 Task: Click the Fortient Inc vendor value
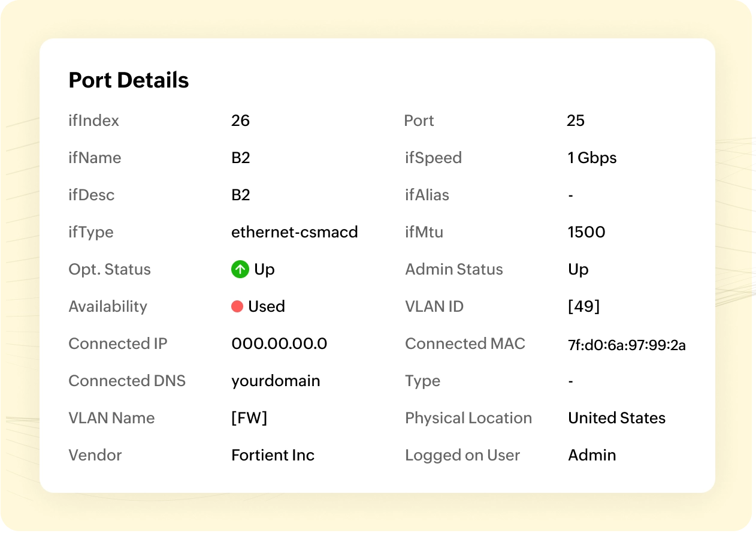(x=273, y=455)
